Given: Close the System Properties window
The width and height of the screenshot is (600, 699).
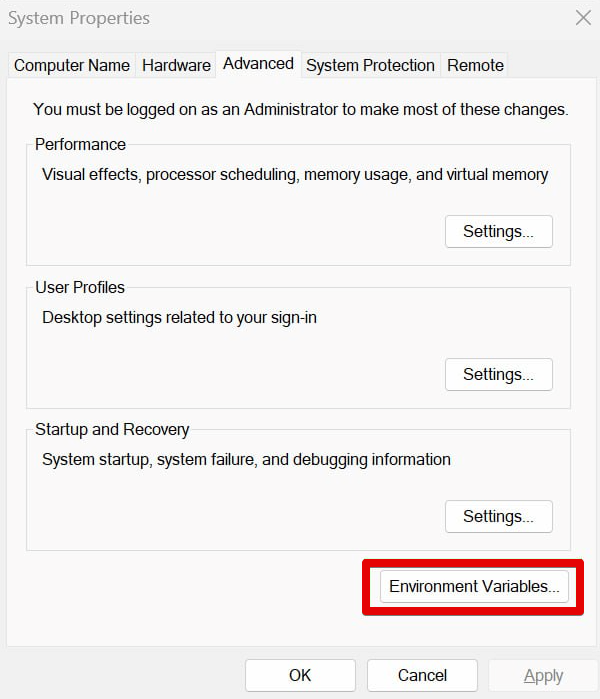Looking at the screenshot, I should click(x=583, y=17).
